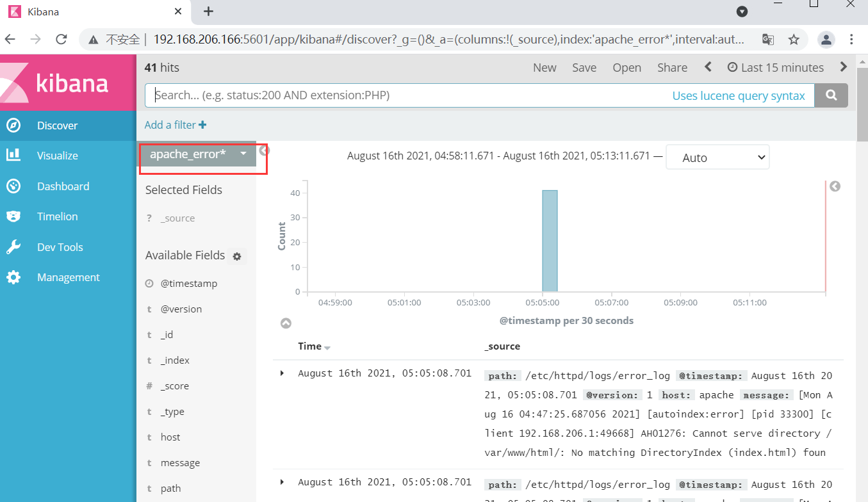Open the Dashboard gauge icon
Viewport: 868px width, 502px height.
(x=13, y=186)
